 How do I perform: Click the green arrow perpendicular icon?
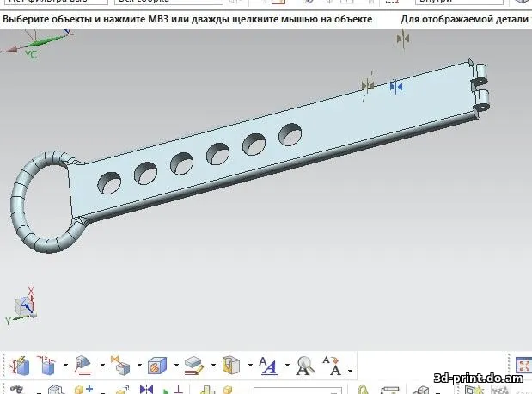[174, 390]
